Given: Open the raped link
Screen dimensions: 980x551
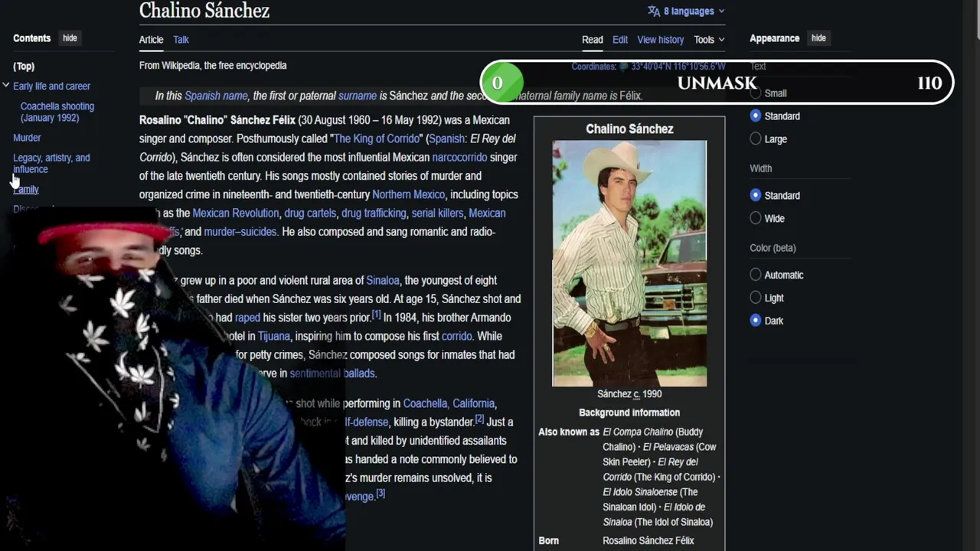Looking at the screenshot, I should [x=247, y=318].
